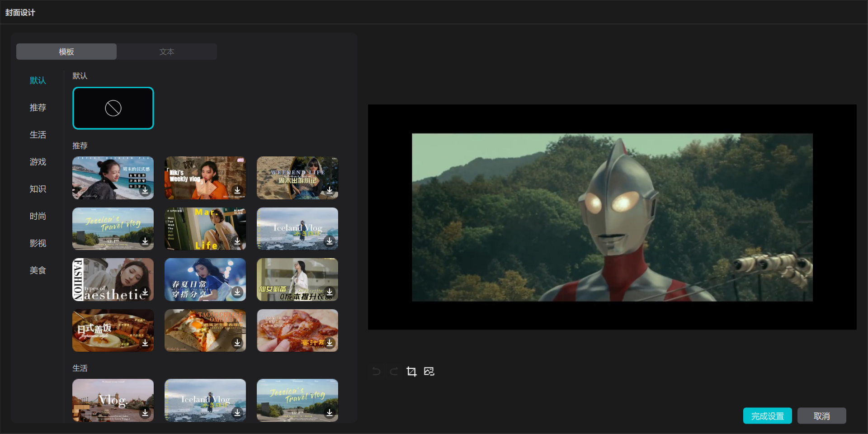The width and height of the screenshot is (868, 434).
Task: Choose the 蜜汁鸡 food thumbnail
Action: tap(297, 330)
